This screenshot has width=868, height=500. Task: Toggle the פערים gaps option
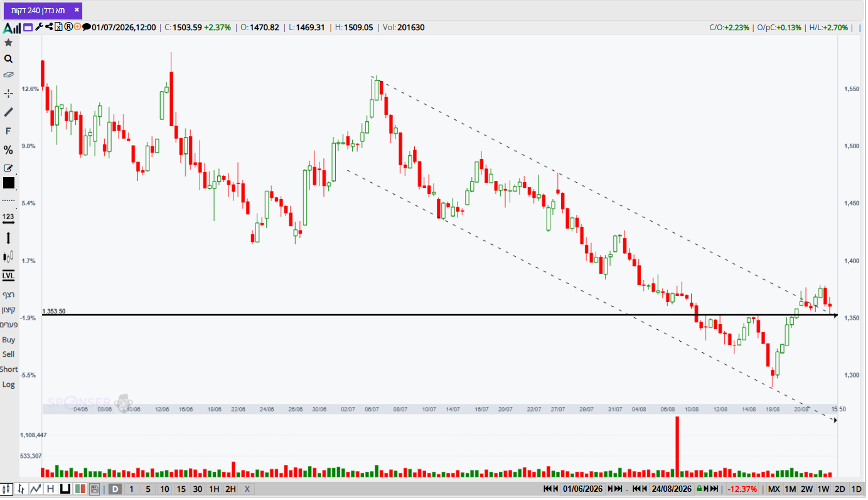(8, 325)
